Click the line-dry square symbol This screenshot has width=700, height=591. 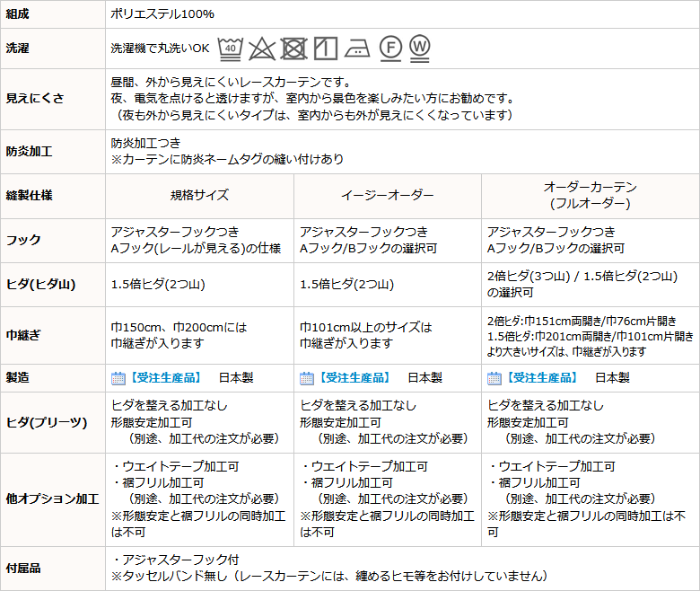pos(325,48)
